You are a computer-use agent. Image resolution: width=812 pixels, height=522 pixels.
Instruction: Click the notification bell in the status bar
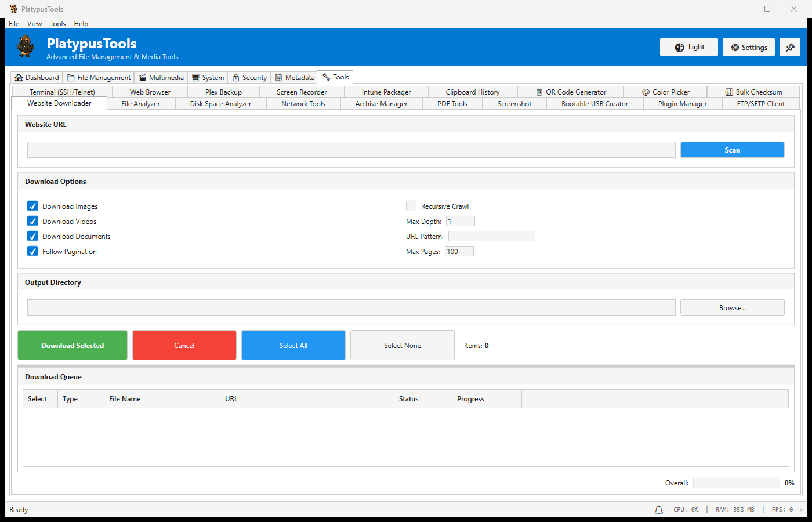658,509
